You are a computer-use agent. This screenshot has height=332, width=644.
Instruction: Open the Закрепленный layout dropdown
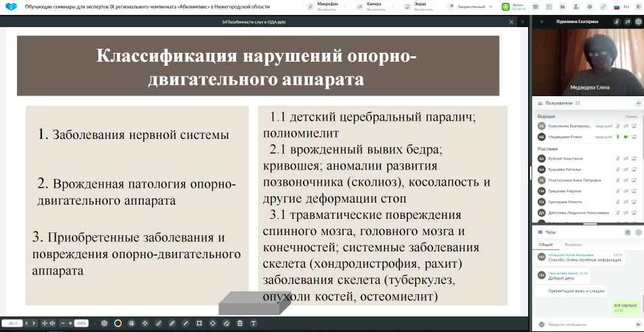472,7
